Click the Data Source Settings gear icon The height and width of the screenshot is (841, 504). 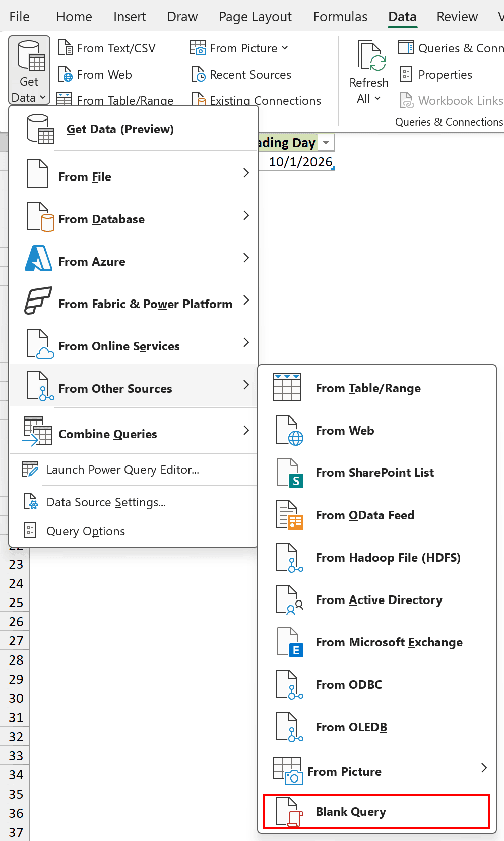coord(31,502)
